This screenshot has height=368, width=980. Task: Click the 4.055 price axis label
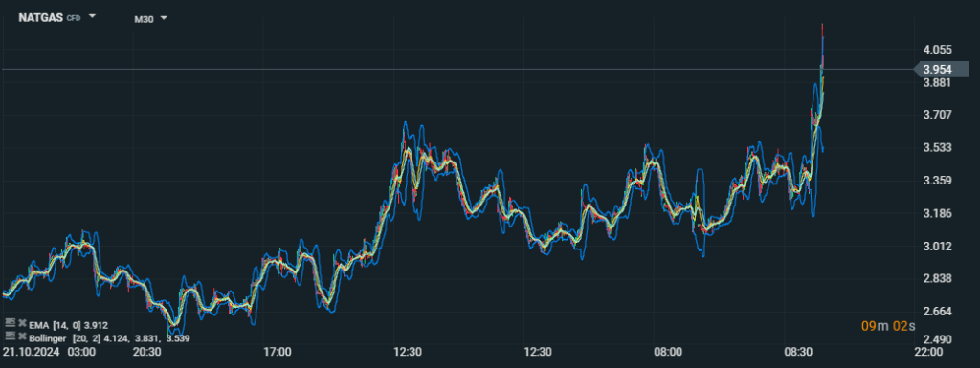(937, 50)
